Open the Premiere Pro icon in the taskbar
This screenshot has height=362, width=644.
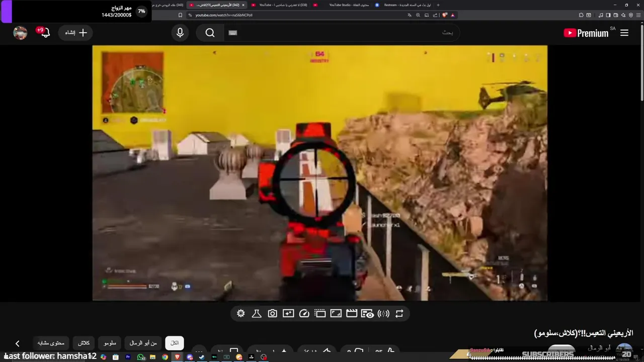pyautogui.click(x=128, y=357)
